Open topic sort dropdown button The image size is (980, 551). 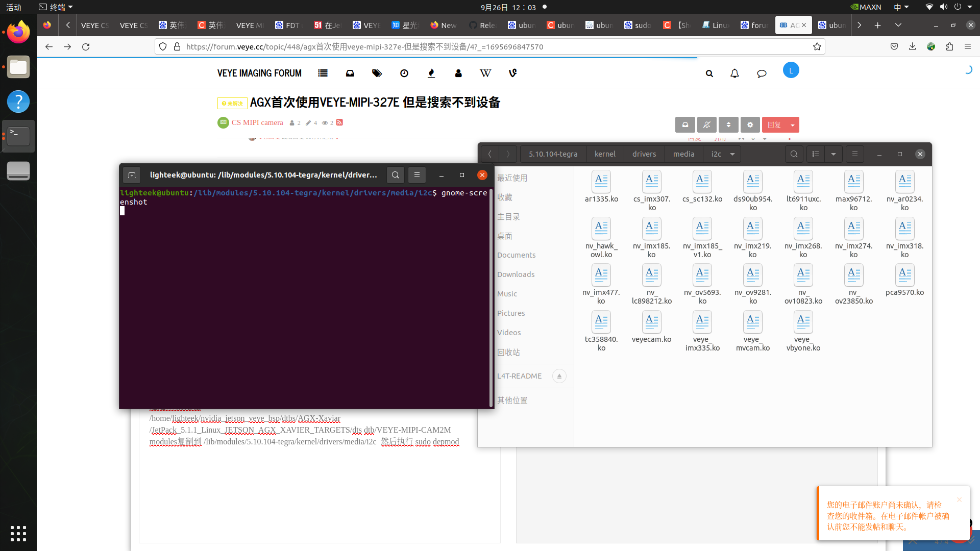pyautogui.click(x=728, y=125)
